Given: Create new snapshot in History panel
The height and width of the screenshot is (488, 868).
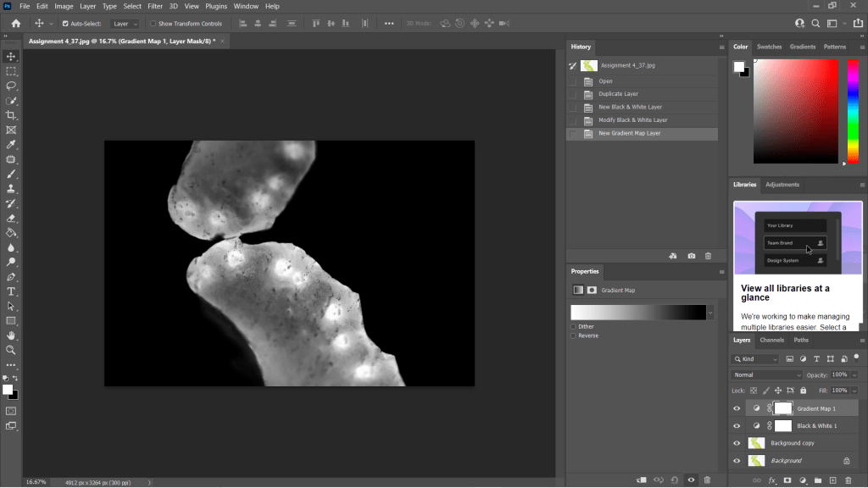Looking at the screenshot, I should [692, 256].
